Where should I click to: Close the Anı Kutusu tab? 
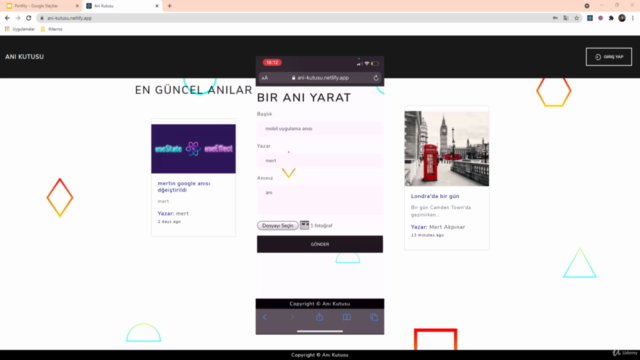tap(157, 6)
